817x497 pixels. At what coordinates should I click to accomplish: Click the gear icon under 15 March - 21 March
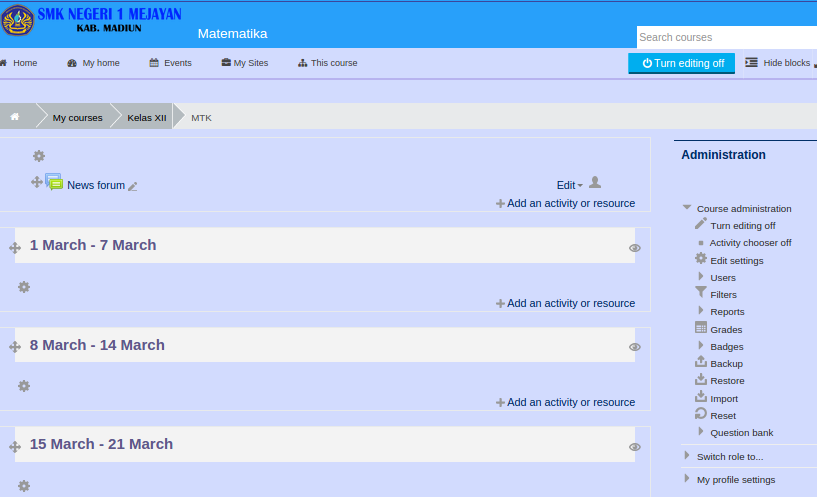tap(24, 486)
